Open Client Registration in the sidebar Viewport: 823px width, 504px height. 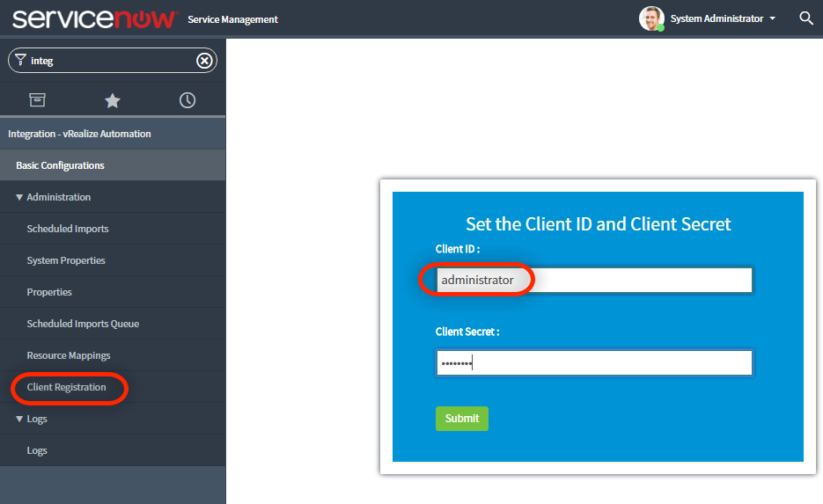pos(66,387)
